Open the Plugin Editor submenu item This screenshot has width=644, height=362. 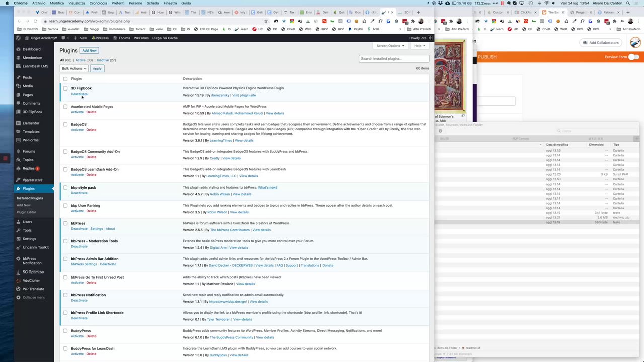pyautogui.click(x=26, y=212)
